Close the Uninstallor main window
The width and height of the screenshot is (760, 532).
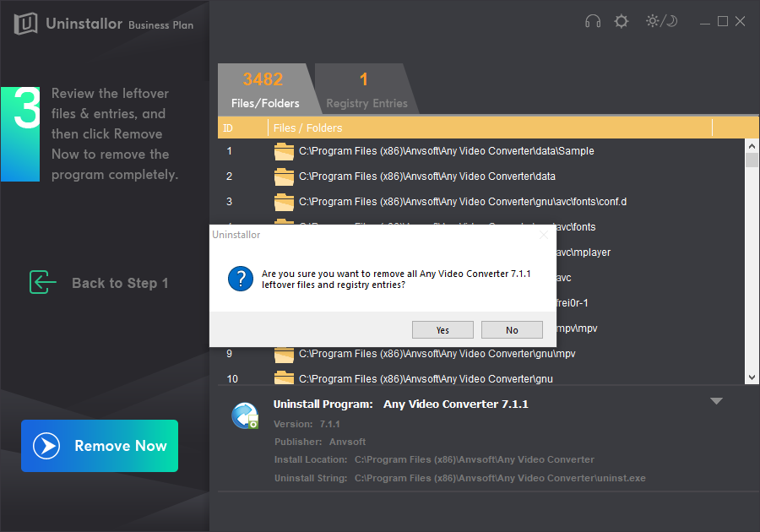(x=740, y=21)
